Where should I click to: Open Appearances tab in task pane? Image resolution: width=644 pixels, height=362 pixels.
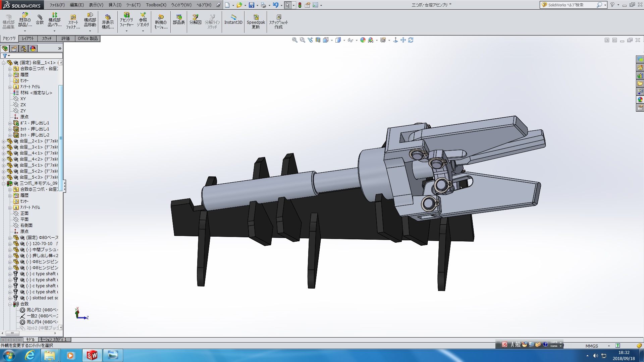pyautogui.click(x=640, y=100)
